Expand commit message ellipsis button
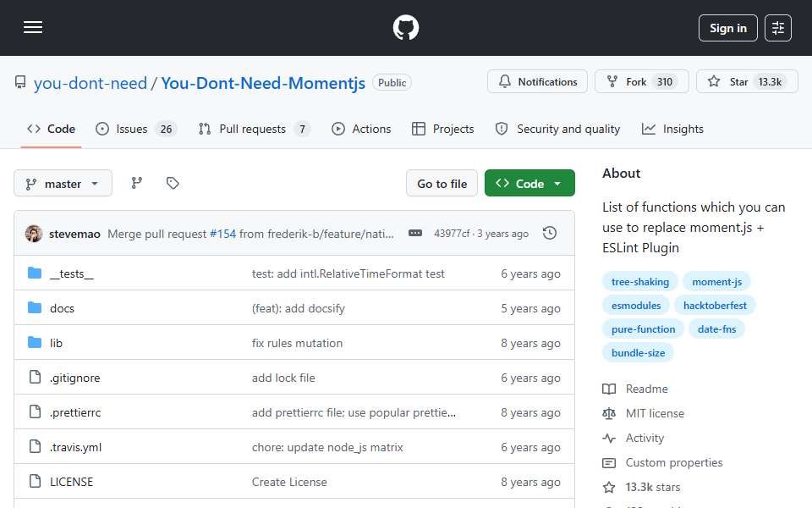Image resolution: width=812 pixels, height=508 pixels. tap(414, 234)
